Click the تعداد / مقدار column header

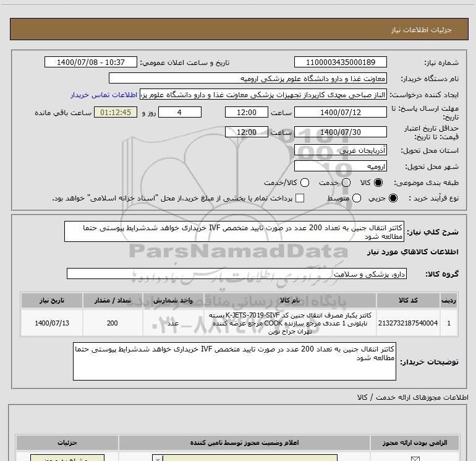click(x=113, y=300)
